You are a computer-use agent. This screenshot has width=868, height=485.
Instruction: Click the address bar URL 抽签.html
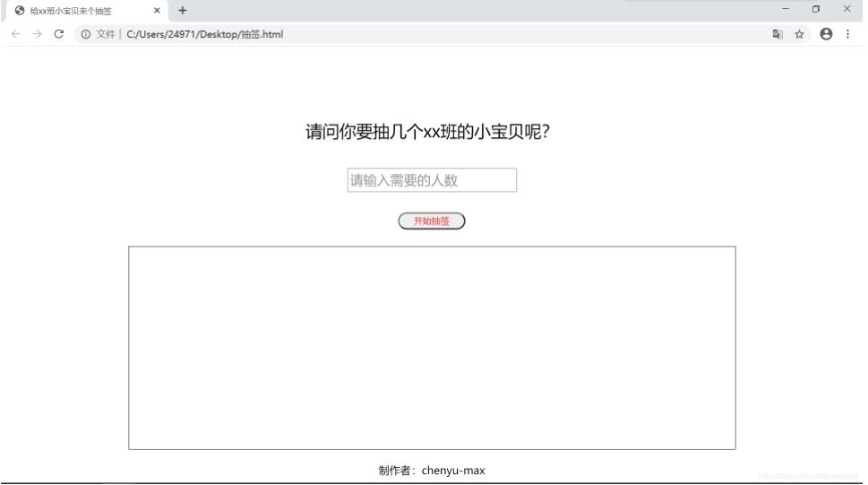205,34
